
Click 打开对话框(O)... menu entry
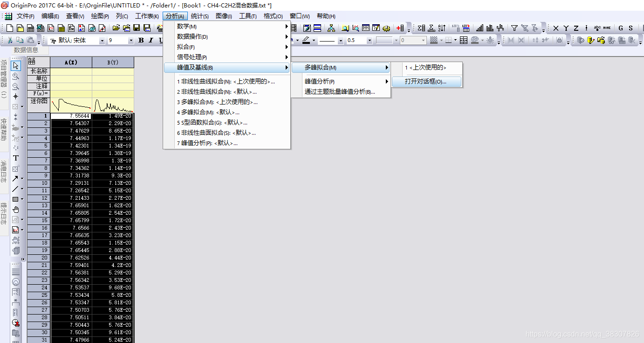pos(427,81)
